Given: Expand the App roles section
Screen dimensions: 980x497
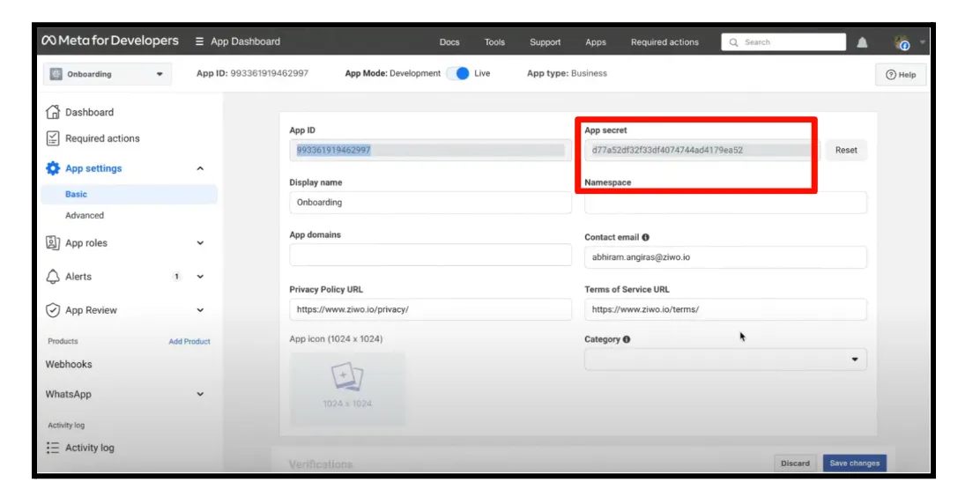Looking at the screenshot, I should point(200,242).
